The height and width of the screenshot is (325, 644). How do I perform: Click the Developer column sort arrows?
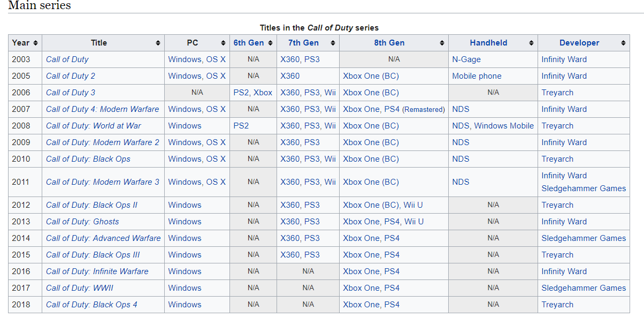tap(623, 43)
